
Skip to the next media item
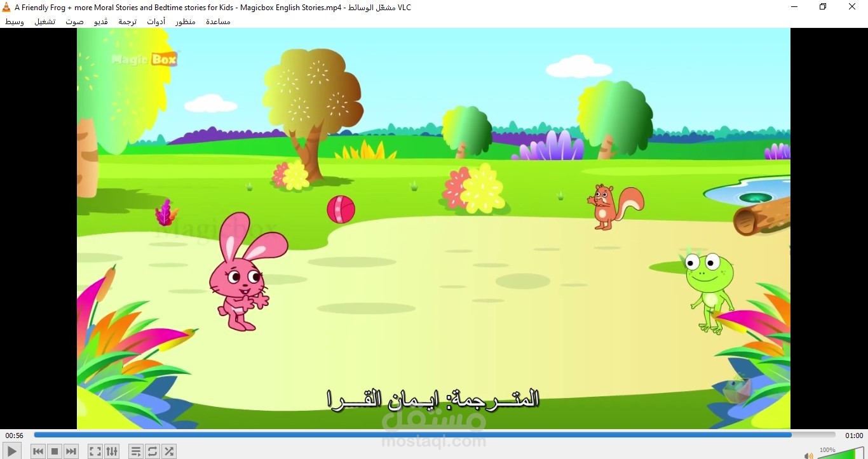pos(71,451)
